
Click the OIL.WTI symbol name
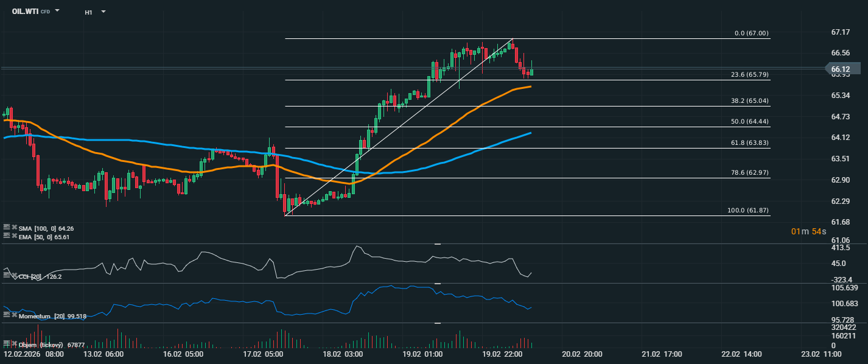(x=25, y=11)
